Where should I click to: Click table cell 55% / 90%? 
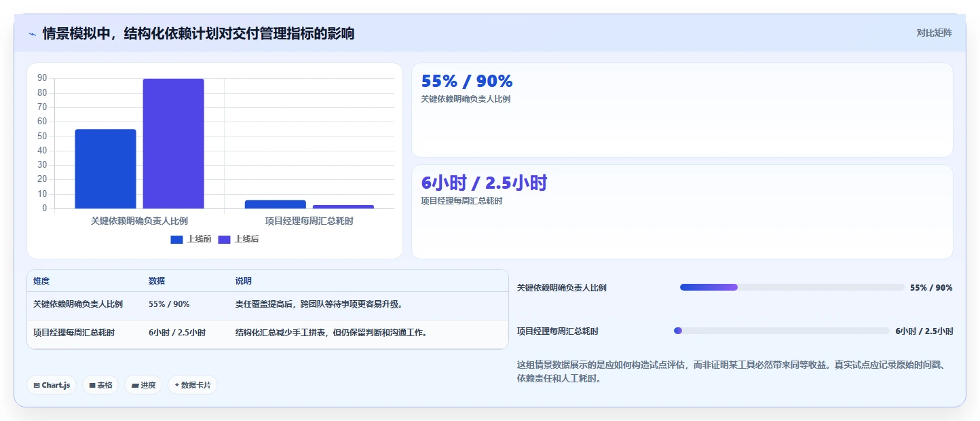(169, 304)
